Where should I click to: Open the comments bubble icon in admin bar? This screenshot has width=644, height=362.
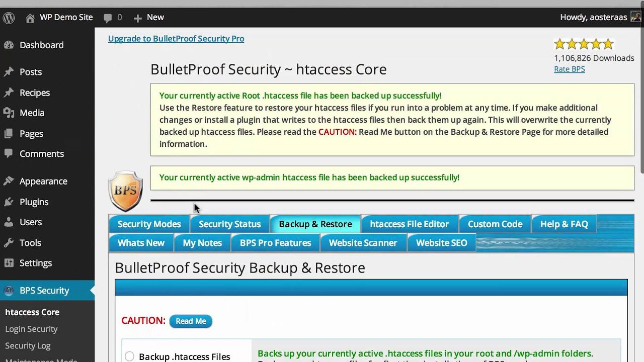108,18
